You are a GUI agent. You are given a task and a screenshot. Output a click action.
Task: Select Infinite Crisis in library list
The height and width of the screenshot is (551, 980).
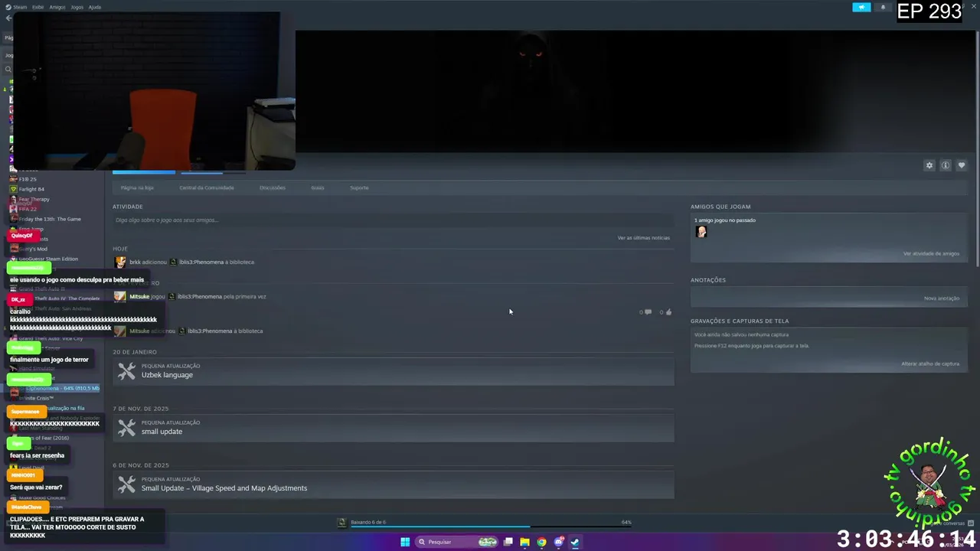click(36, 398)
